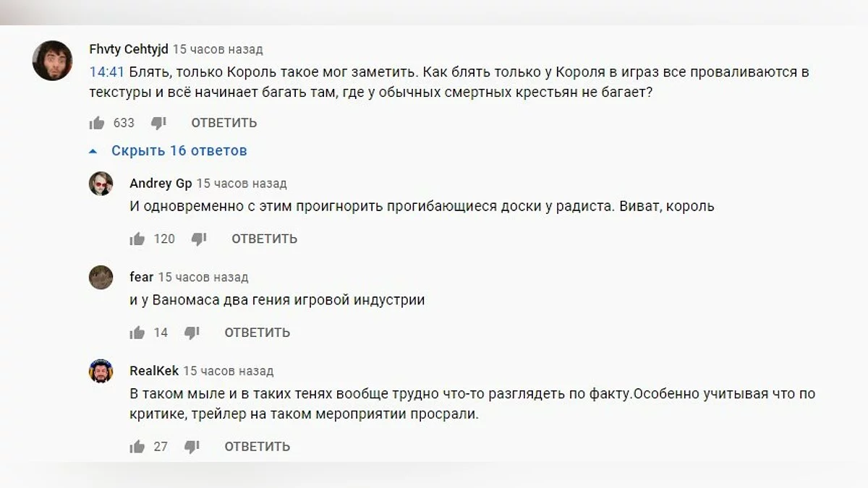Open Andrey Gp's profile picture
The image size is (868, 488).
coord(101,184)
